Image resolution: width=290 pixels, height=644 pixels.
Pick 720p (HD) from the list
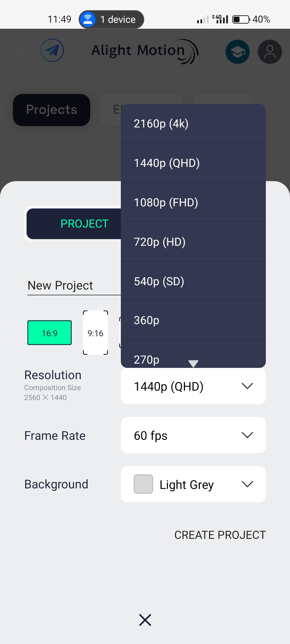click(x=193, y=242)
